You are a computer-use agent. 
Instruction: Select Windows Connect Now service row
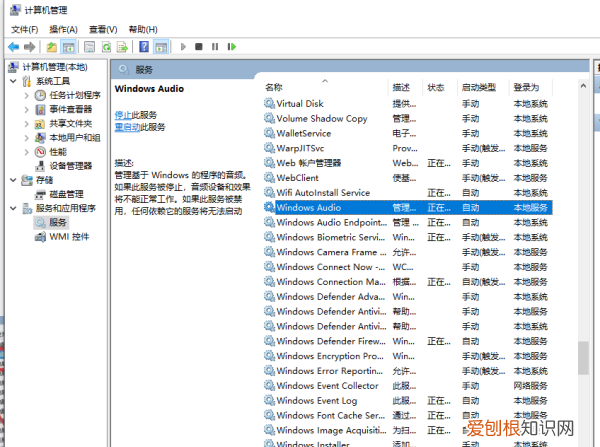[x=408, y=267]
